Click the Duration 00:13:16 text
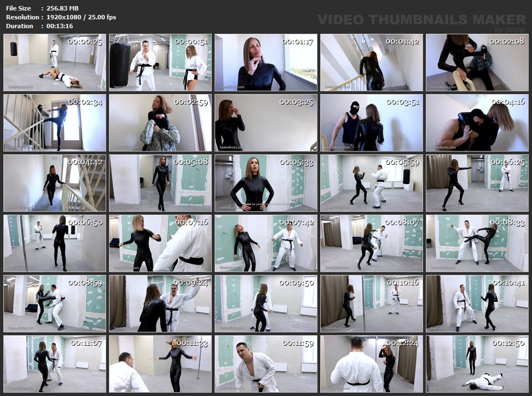The height and width of the screenshot is (396, 532). 39,26
